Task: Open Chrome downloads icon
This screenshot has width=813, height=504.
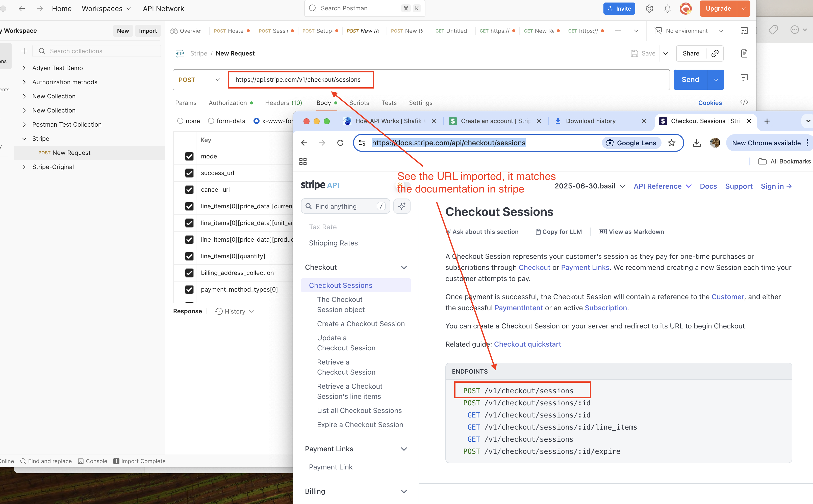Action: tap(696, 143)
